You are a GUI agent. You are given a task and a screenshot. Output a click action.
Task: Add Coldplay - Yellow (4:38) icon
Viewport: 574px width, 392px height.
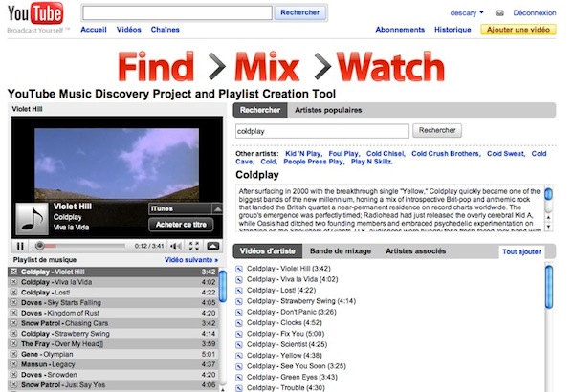(239, 356)
